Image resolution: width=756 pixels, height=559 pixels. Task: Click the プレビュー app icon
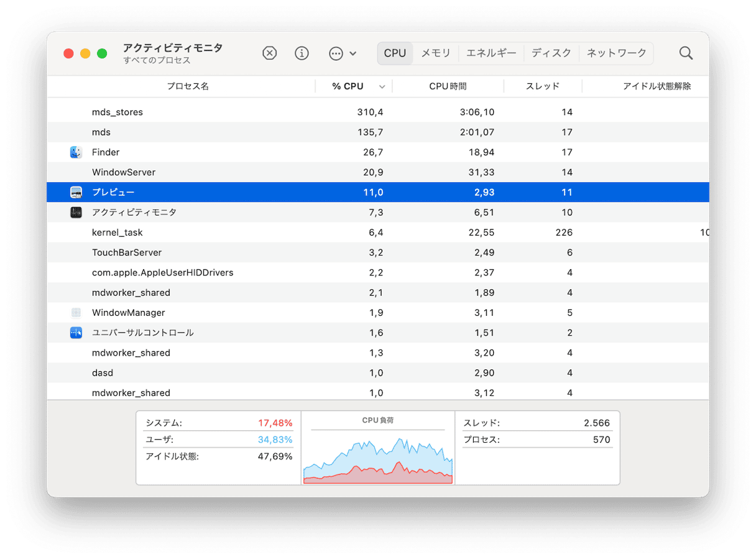[76, 192]
